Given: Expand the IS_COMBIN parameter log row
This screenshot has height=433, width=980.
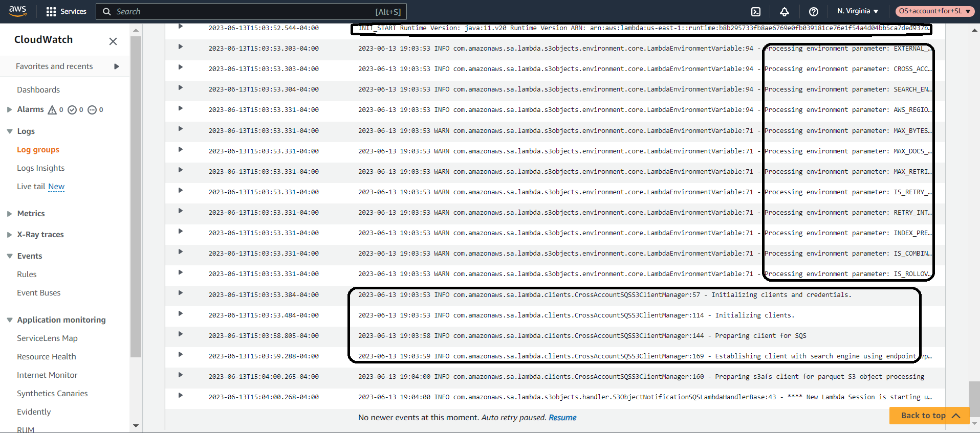Looking at the screenshot, I should tap(180, 252).
